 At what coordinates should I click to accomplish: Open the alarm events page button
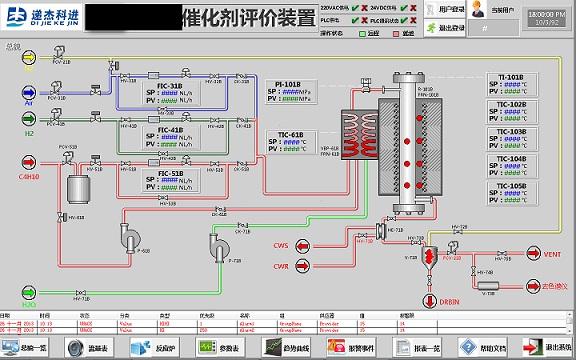[351, 347]
